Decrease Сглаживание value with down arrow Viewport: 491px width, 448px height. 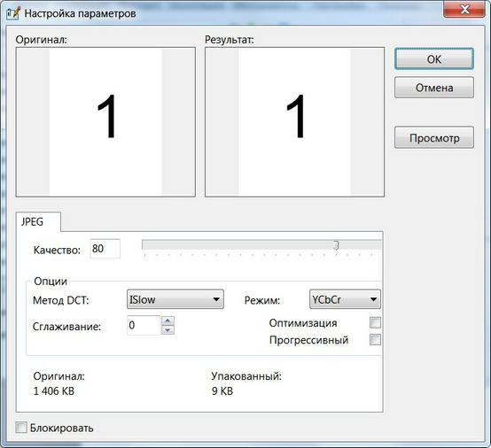[168, 329]
